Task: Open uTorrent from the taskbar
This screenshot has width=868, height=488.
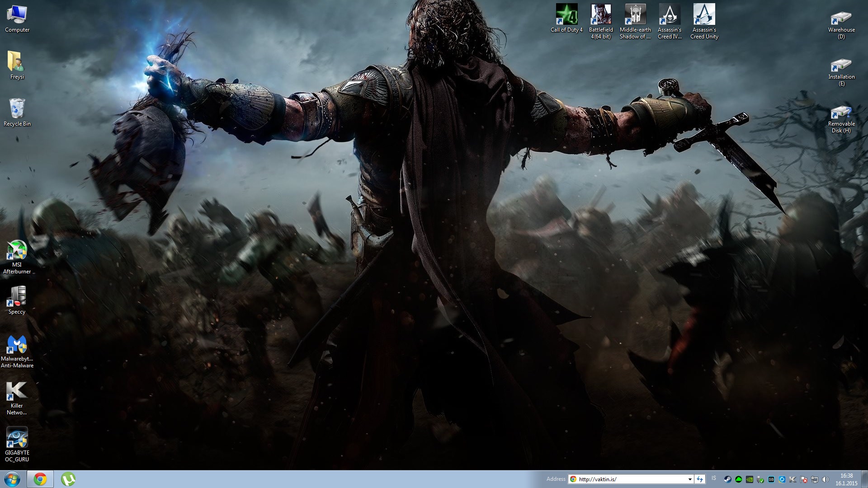Action: click(68, 479)
